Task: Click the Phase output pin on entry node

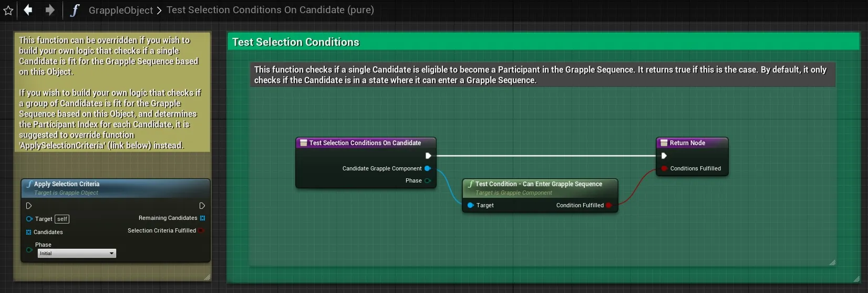Action: coord(428,180)
